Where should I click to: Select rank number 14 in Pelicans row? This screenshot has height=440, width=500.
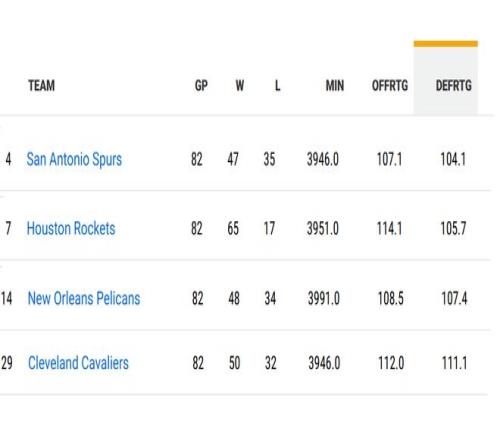(x=7, y=298)
